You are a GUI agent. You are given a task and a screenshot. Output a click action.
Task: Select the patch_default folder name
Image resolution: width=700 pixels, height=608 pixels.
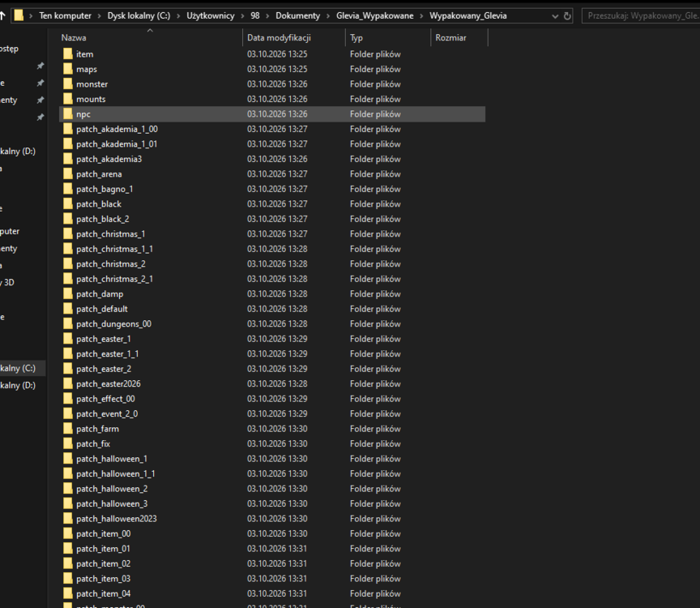pos(102,309)
